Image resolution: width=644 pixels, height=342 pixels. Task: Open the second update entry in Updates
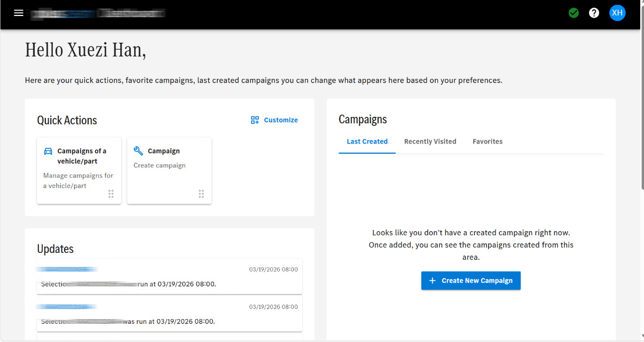(169, 315)
